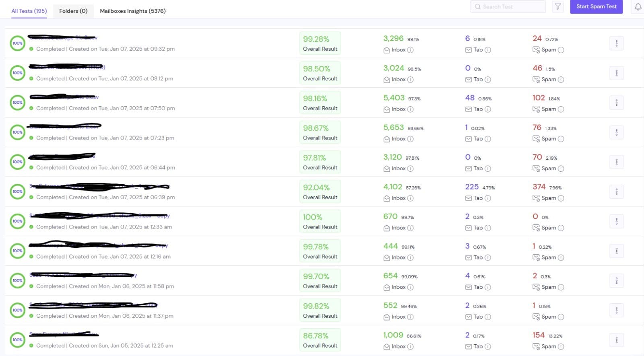Click Tab info icon in 98.16% row

[x=487, y=109]
